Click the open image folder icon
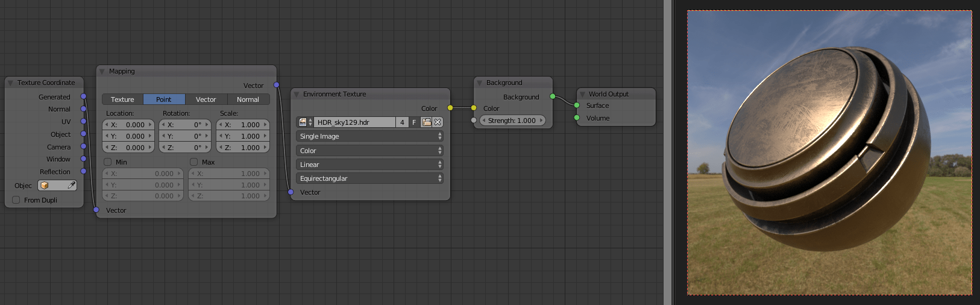 pos(427,122)
